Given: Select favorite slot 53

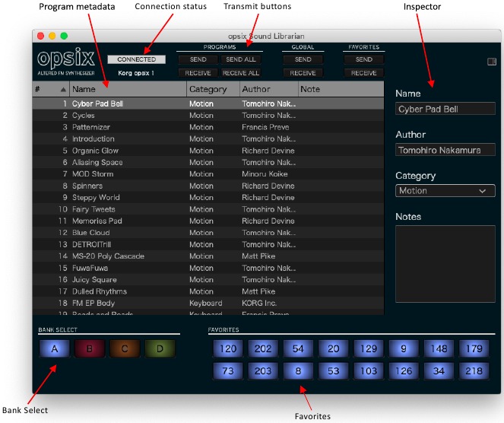Looking at the screenshot, I should 333,371.
